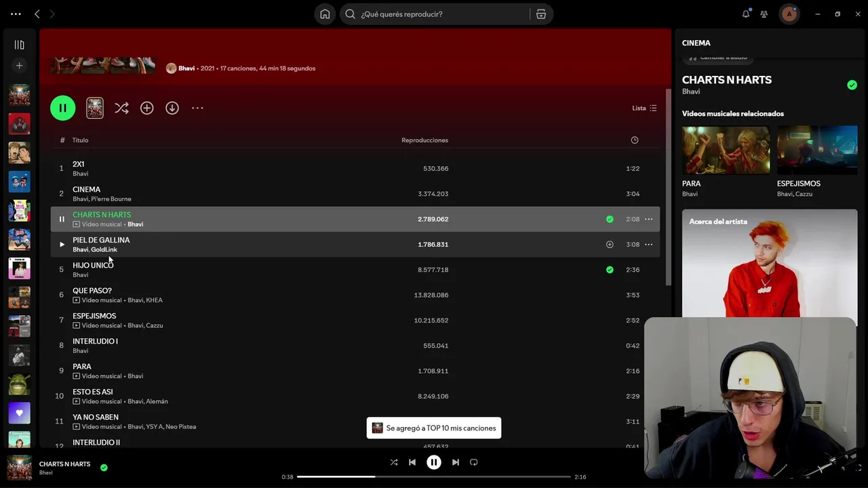The width and height of the screenshot is (868, 488).
Task: Download the album with the arrow icon
Action: [172, 108]
